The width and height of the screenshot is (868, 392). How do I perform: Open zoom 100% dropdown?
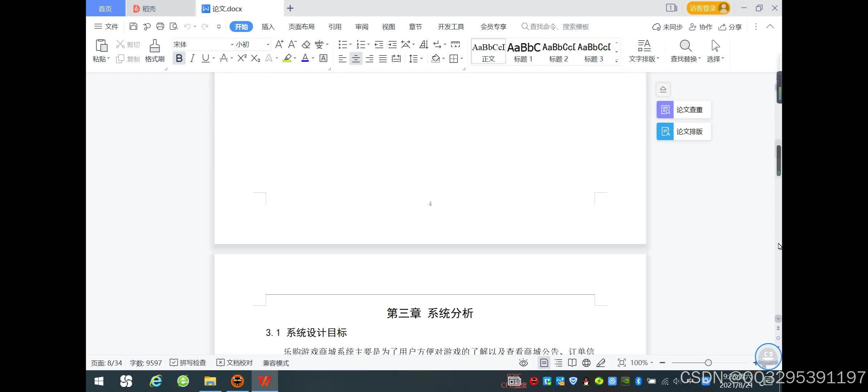click(x=642, y=363)
